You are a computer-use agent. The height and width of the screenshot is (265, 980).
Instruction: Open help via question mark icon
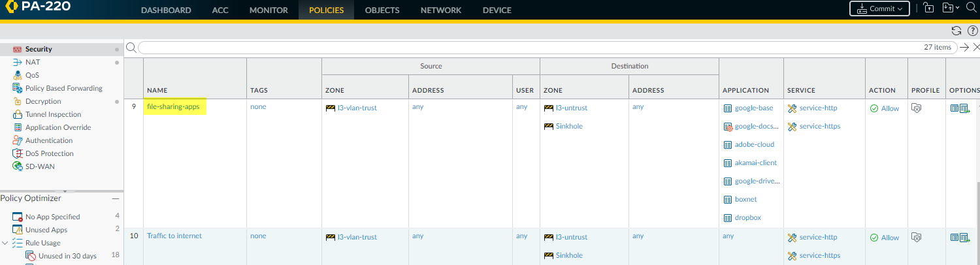(972, 31)
